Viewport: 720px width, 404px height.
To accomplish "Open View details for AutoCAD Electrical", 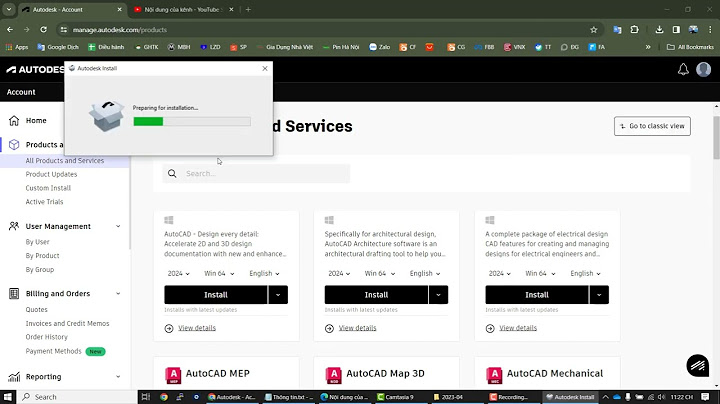I will 518,328.
